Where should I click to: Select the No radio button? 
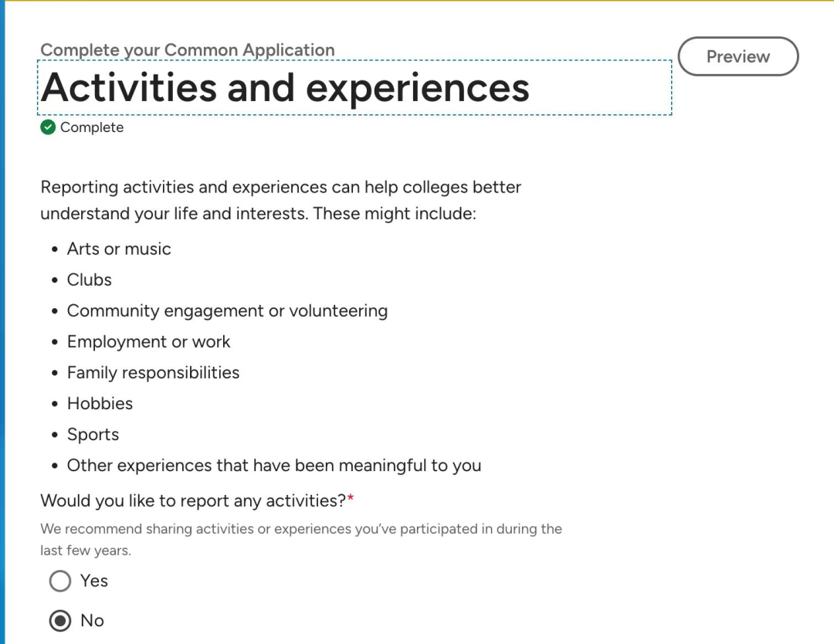(60, 621)
